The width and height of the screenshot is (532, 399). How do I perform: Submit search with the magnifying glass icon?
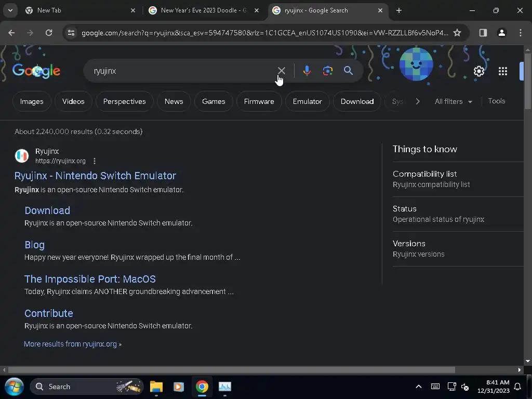point(348,71)
